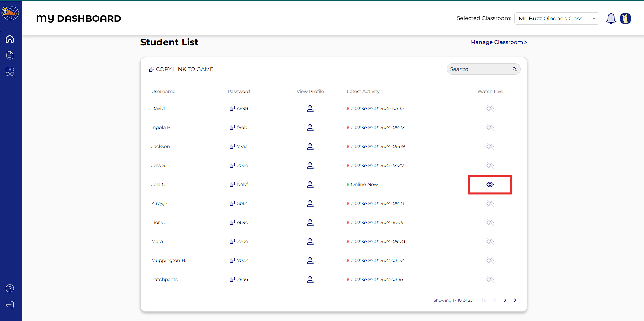View Patchpants' profile
Image resolution: width=644 pixels, height=321 pixels.
(x=310, y=279)
